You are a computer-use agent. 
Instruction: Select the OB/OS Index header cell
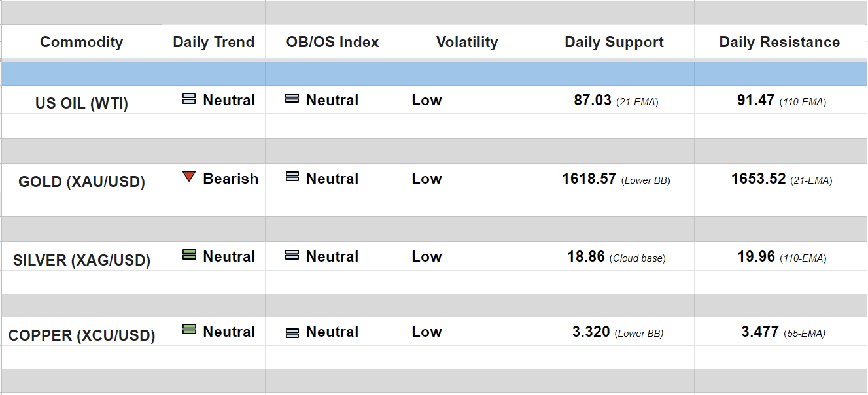[332, 43]
